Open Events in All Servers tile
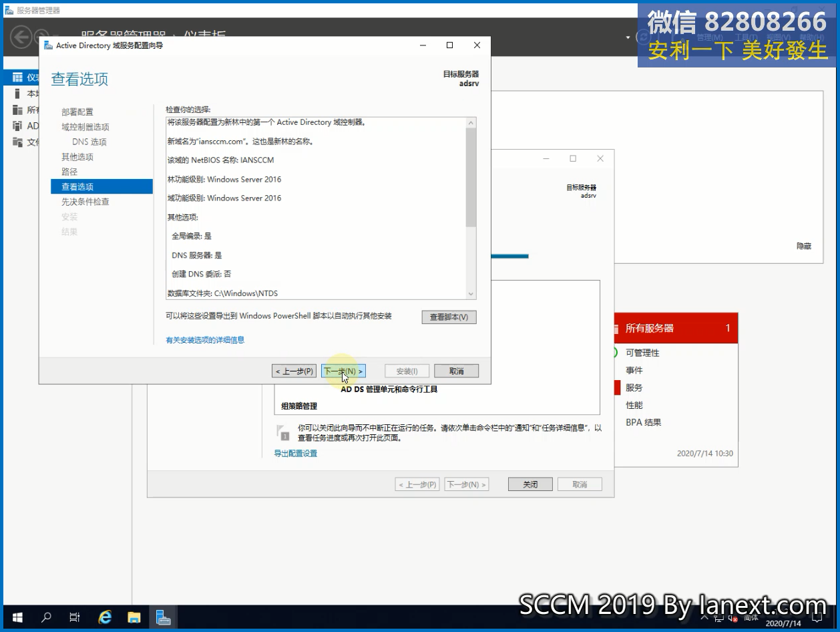This screenshot has width=840, height=632. [634, 370]
